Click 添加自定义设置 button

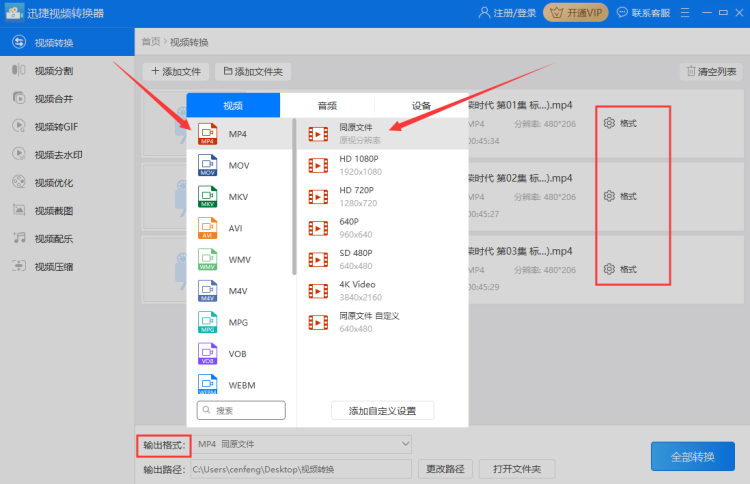[382, 411]
